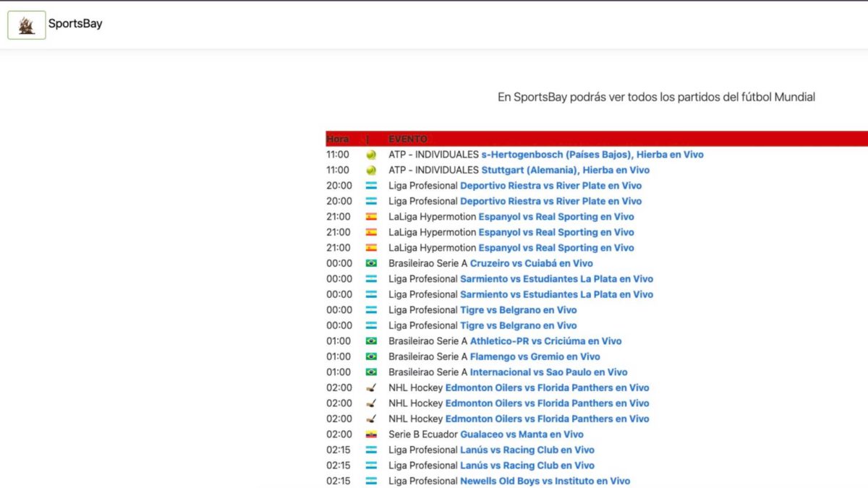Click the Ecuador flag beside Gualaceo match
868x488 pixels.
371,435
